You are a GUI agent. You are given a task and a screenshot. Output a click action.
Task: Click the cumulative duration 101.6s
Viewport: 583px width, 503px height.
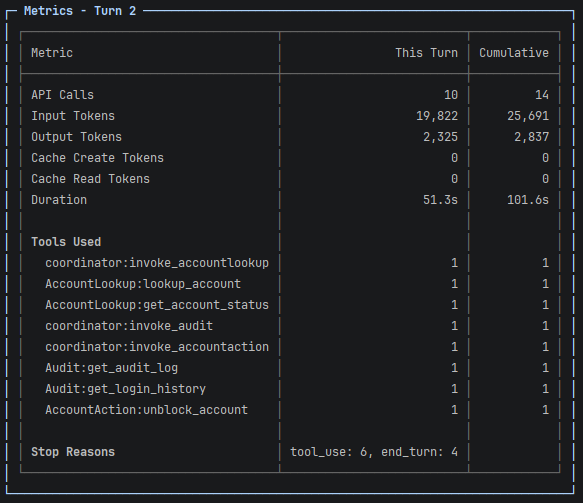pos(528,200)
